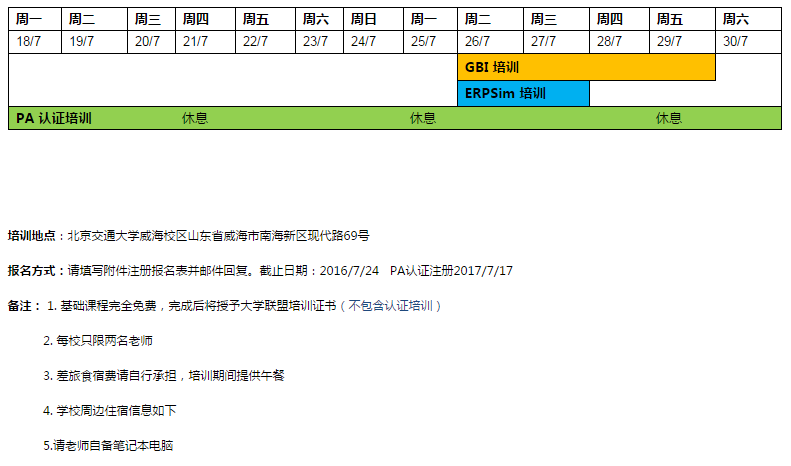Image resolution: width=791 pixels, height=466 pixels.
Task: Click the 19/7 date cell
Action: tap(94, 42)
